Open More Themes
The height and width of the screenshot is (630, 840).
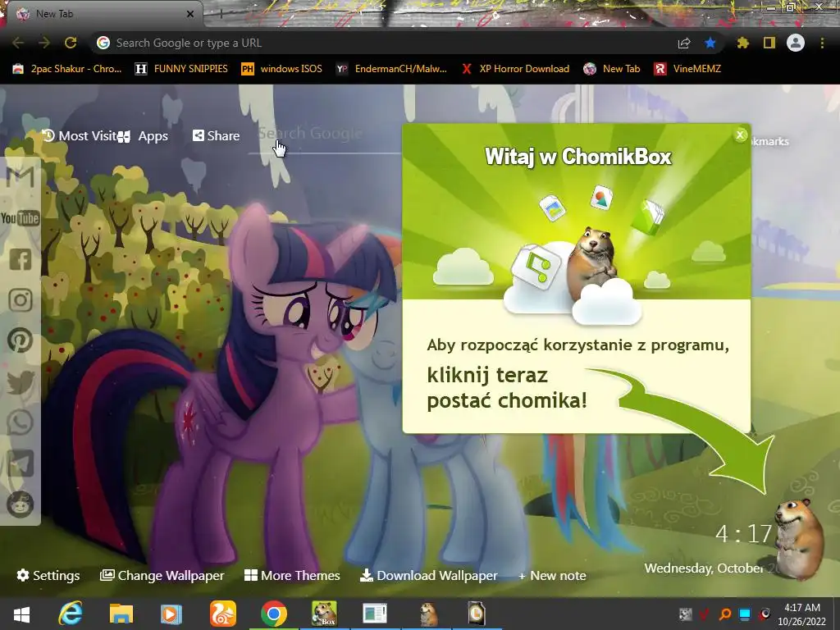(x=292, y=575)
